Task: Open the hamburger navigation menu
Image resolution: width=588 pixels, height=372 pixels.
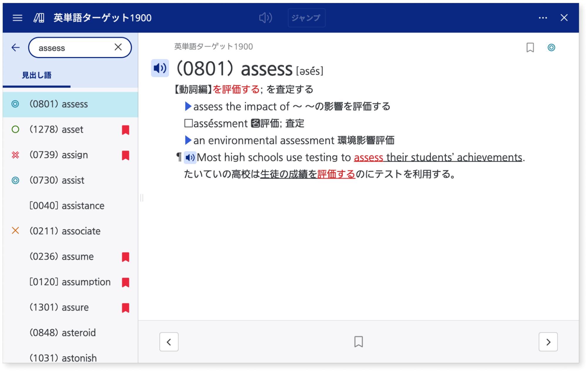Action: [x=18, y=18]
